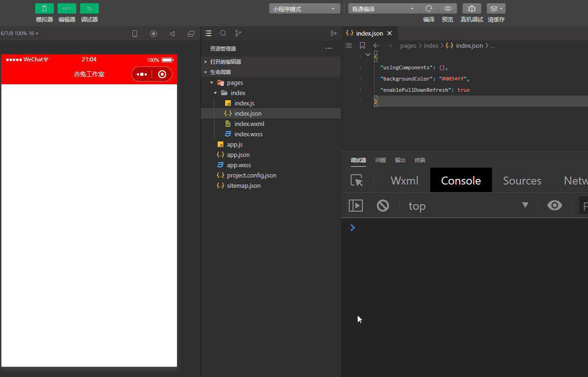Close the index.json editor tab
The image size is (588, 377).
pos(390,33)
